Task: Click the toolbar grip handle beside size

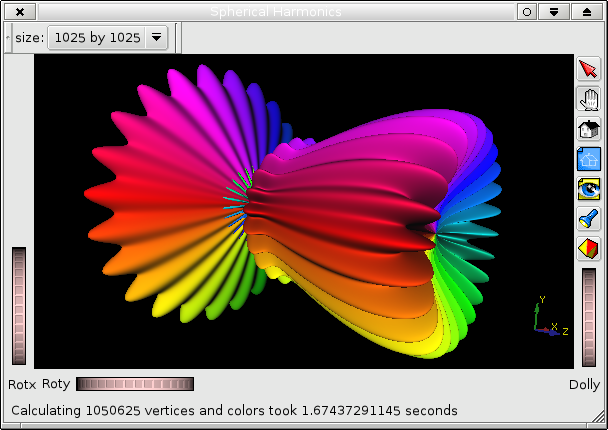Action: point(8,38)
